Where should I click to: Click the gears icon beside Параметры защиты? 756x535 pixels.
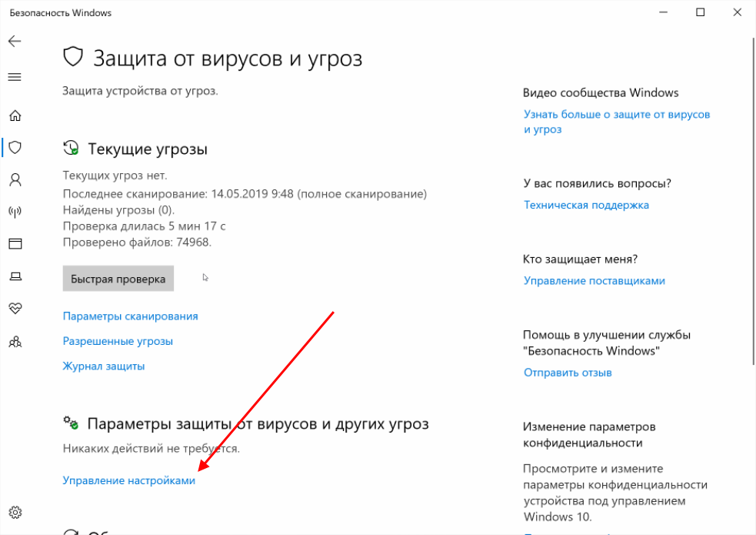pyautogui.click(x=71, y=423)
